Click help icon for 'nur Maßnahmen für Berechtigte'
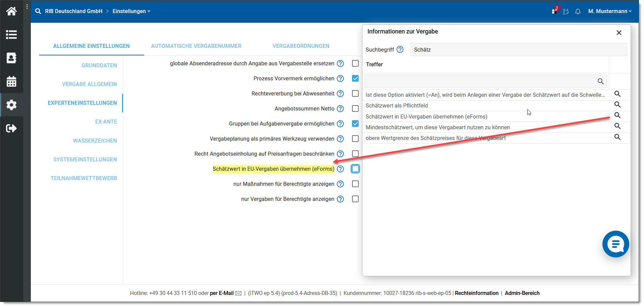The image size is (644, 307). (x=340, y=184)
